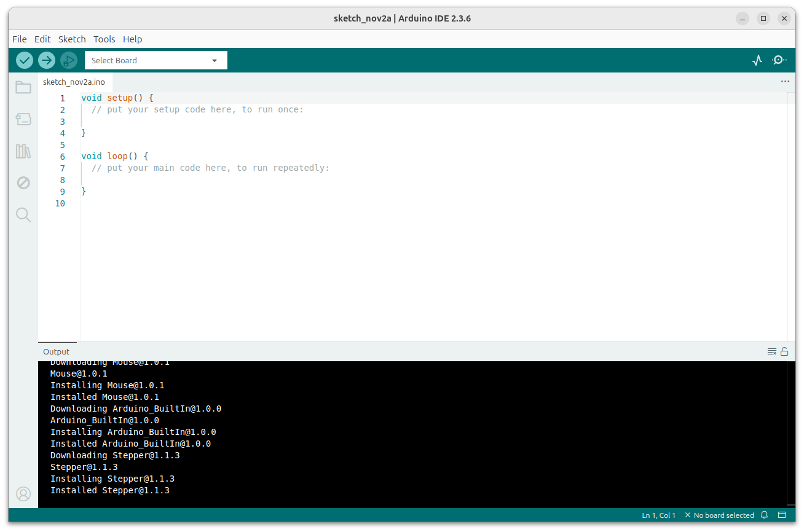
Task: Expand the Select Board dropdown
Action: (x=156, y=60)
